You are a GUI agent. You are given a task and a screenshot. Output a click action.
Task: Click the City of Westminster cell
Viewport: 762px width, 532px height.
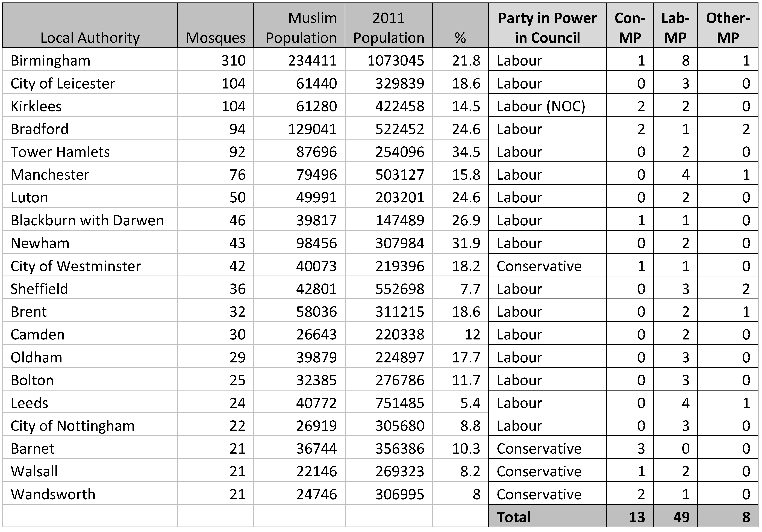pyautogui.click(x=76, y=266)
